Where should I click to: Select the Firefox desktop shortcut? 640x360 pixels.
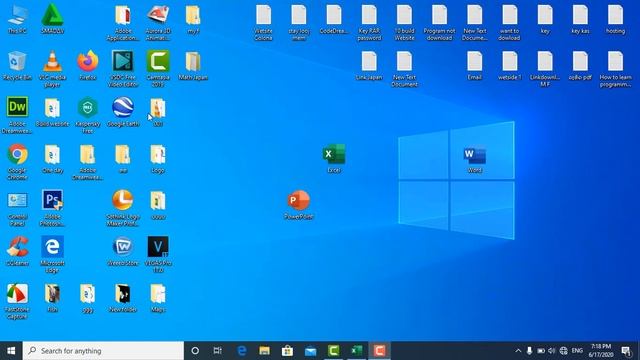pos(88,65)
